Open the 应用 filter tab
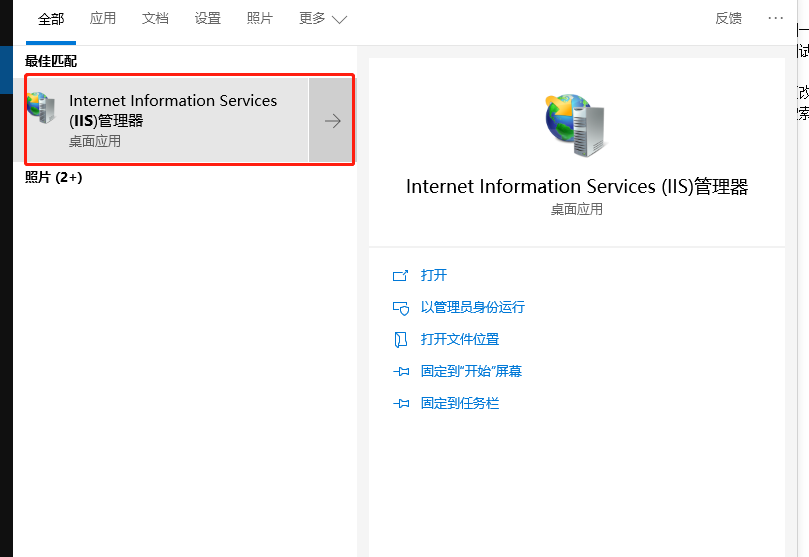809x557 pixels. point(103,19)
